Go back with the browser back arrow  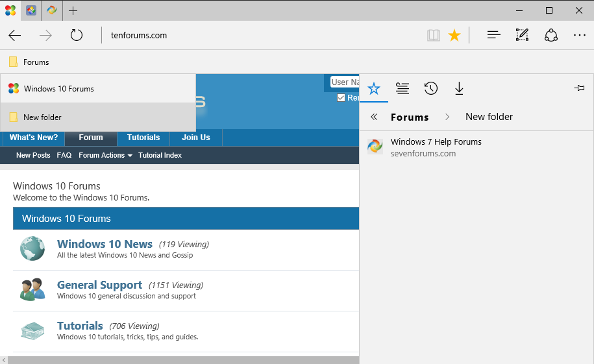pos(15,36)
